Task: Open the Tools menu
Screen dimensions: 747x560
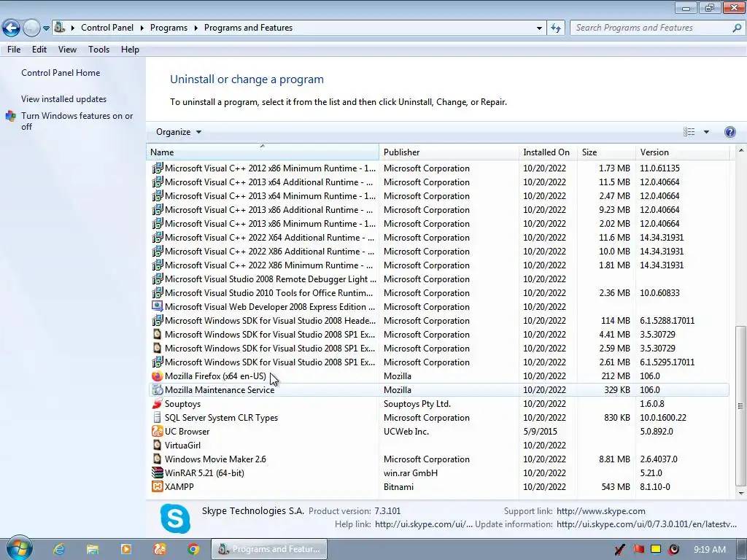Action: pos(98,50)
